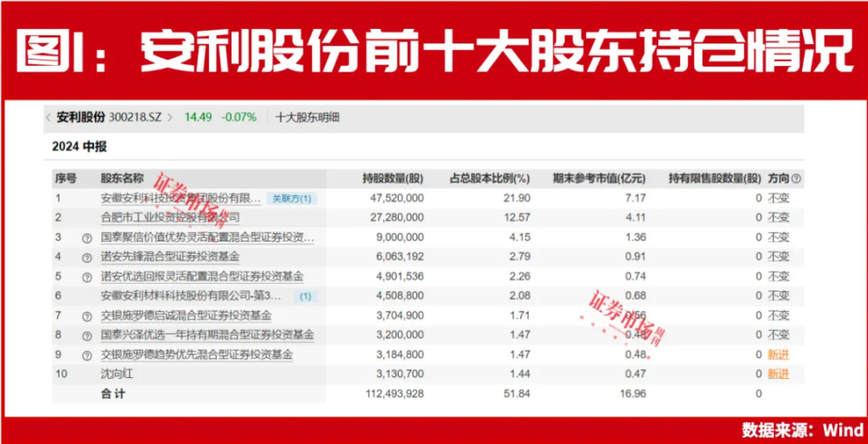Click 不变 direction link in row 1
Viewport: 868px width, 444px height.
778,198
